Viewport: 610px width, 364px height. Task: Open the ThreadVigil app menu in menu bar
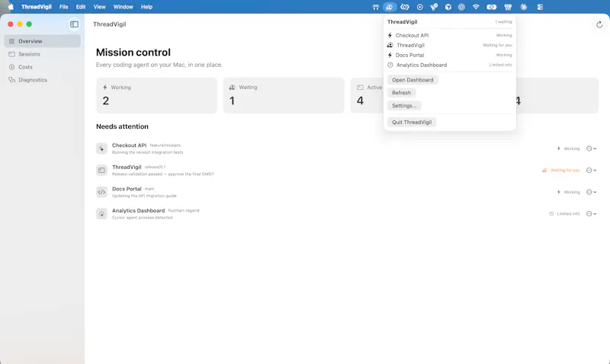pos(36,7)
